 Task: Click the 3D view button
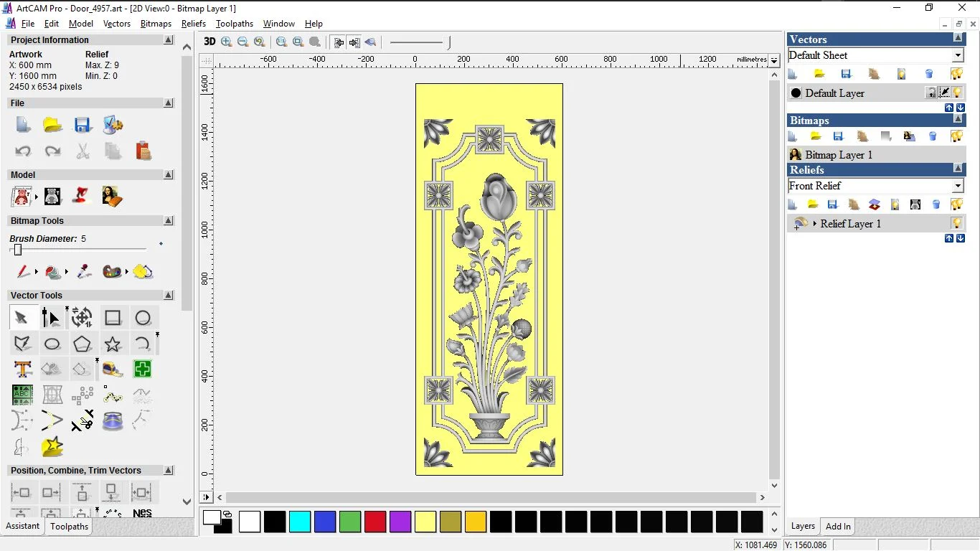pyautogui.click(x=209, y=42)
